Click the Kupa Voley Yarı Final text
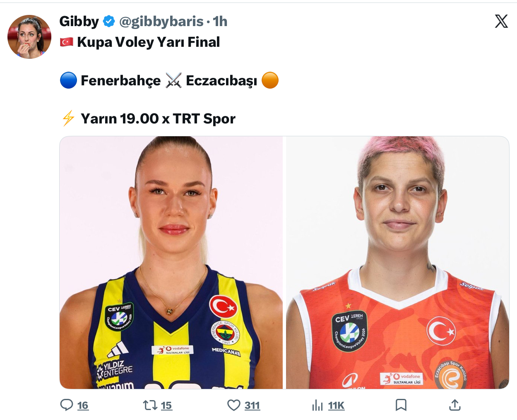The height and width of the screenshot is (420, 517). [148, 42]
